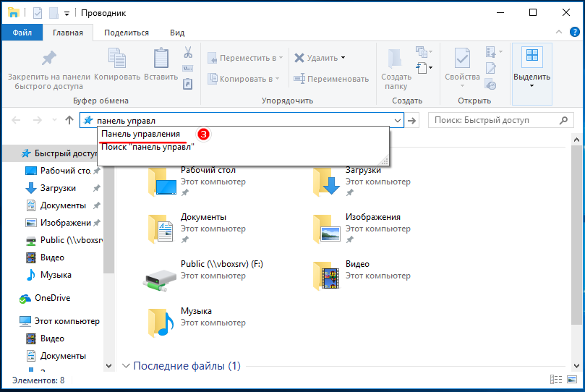Open the Файл menu tab
This screenshot has width=585, height=392.
[22, 33]
